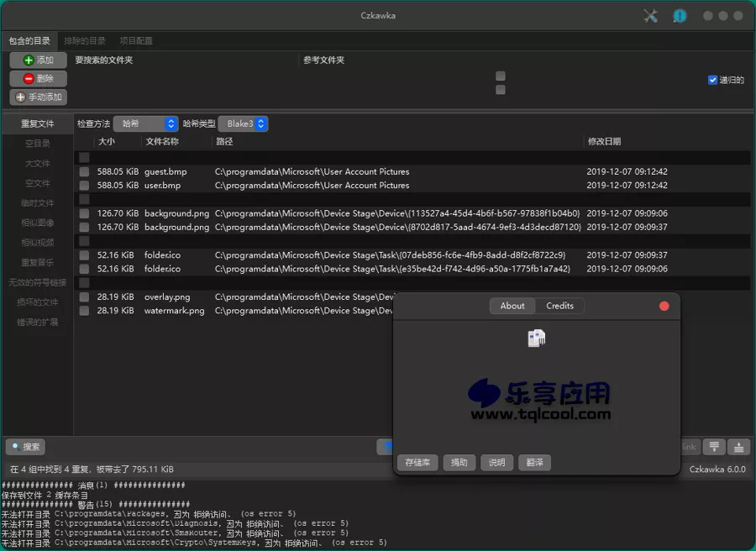
Task: Open the 哈希类型 Blake3 dropdown
Action: pyautogui.click(x=243, y=123)
